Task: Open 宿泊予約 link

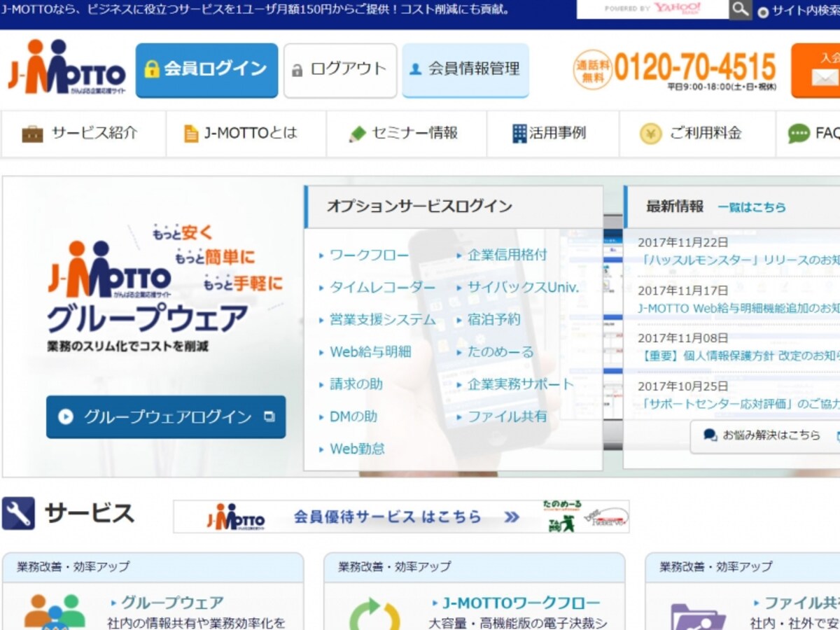Action: click(494, 320)
